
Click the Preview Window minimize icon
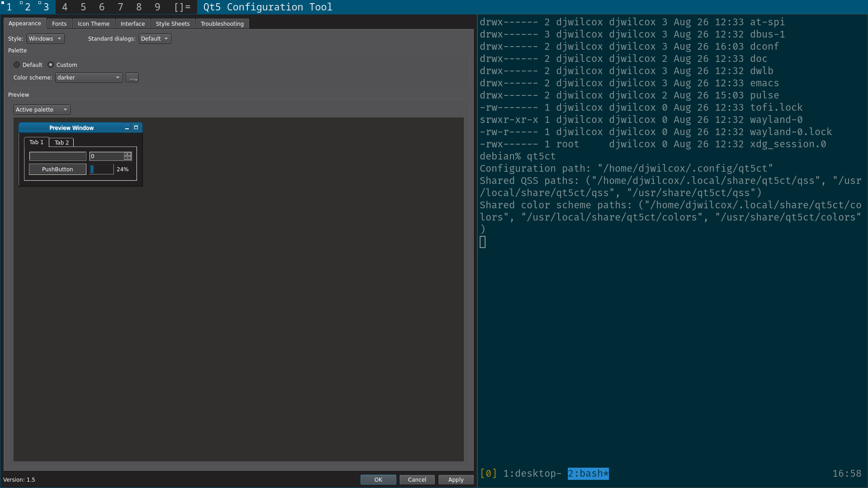pos(127,128)
